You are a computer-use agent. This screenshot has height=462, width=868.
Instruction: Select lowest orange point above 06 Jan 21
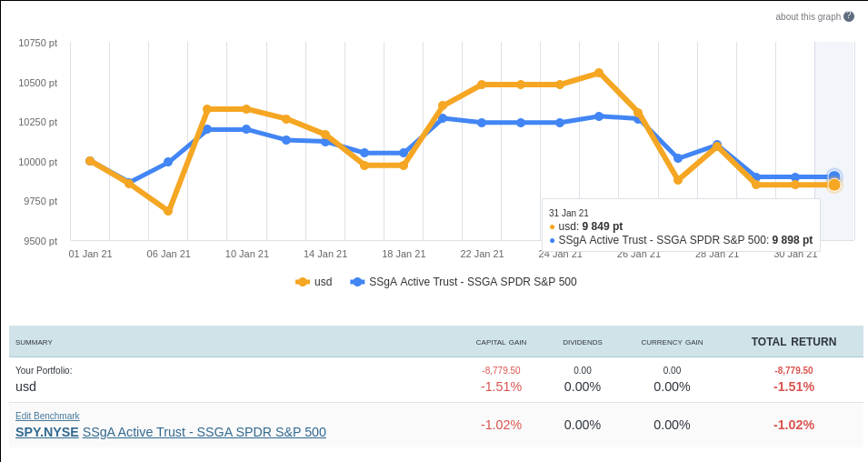click(x=168, y=211)
